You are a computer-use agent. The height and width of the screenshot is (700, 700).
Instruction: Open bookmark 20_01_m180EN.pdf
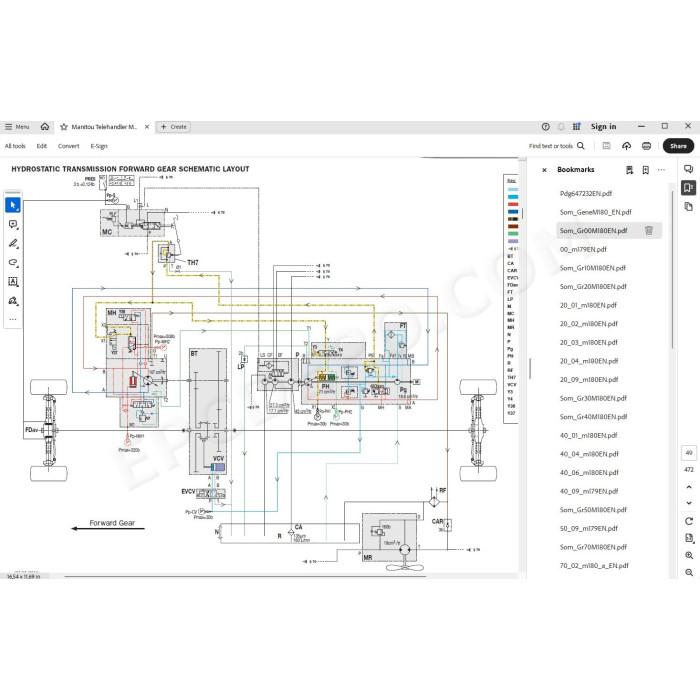click(x=588, y=305)
